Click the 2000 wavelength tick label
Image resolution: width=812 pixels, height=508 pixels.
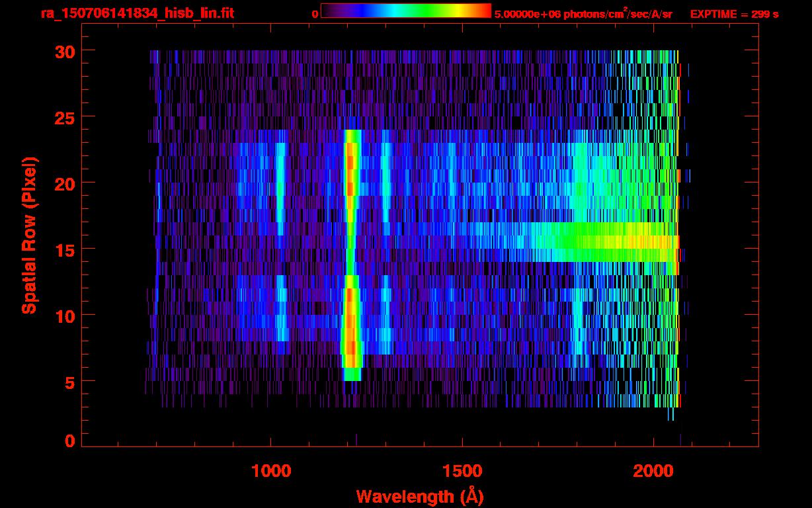coord(653,470)
